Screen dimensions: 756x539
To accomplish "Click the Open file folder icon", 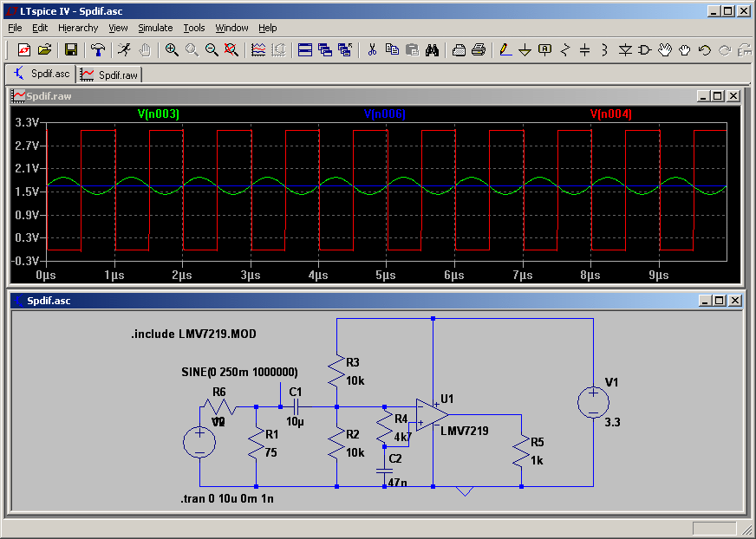I will (44, 49).
